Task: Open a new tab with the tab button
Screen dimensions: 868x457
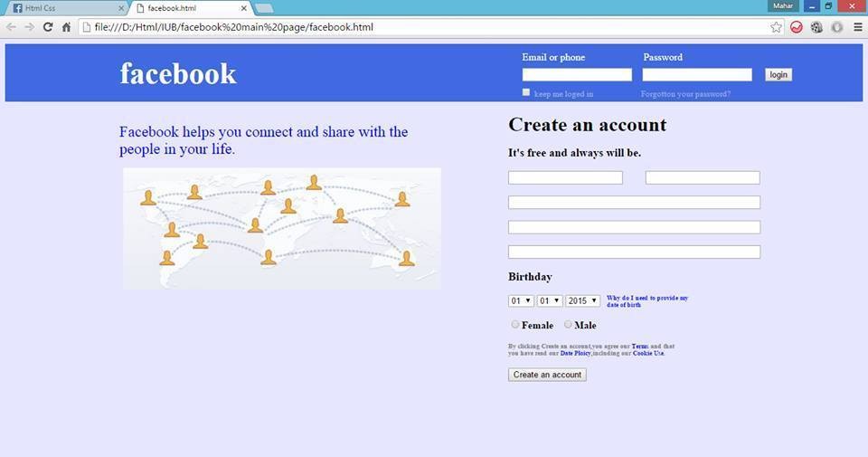Action: (x=264, y=8)
